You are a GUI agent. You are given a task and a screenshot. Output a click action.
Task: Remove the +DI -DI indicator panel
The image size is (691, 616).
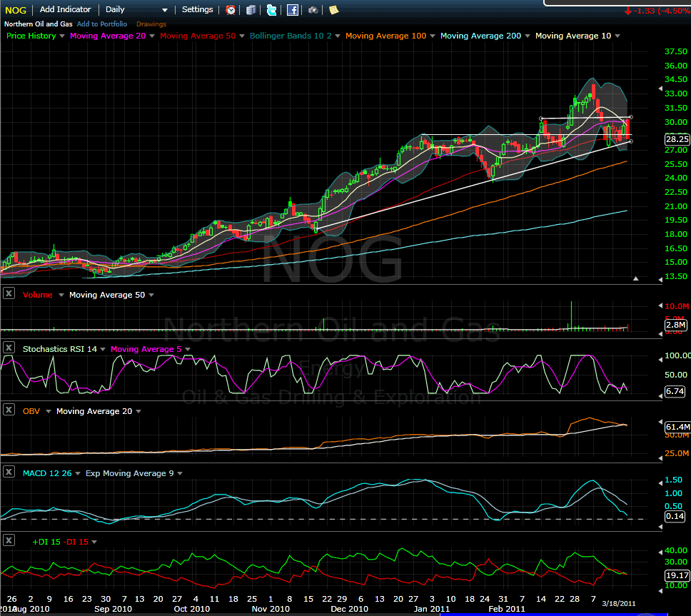pyautogui.click(x=9, y=540)
